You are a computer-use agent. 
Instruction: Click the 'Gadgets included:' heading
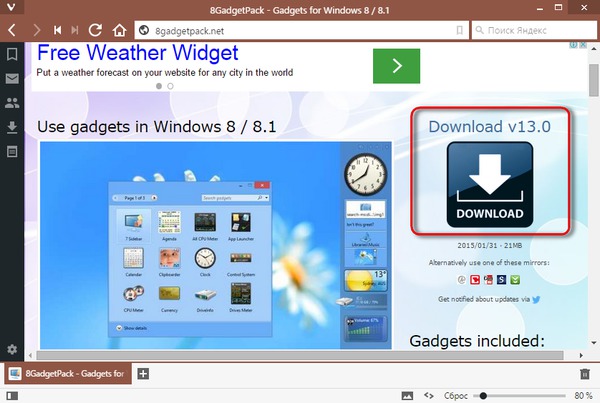click(477, 341)
